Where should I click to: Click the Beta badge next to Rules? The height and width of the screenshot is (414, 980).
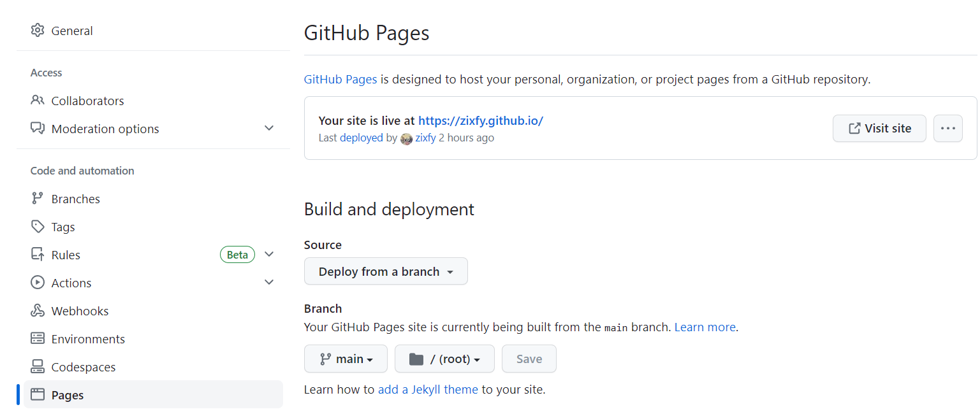click(x=237, y=255)
